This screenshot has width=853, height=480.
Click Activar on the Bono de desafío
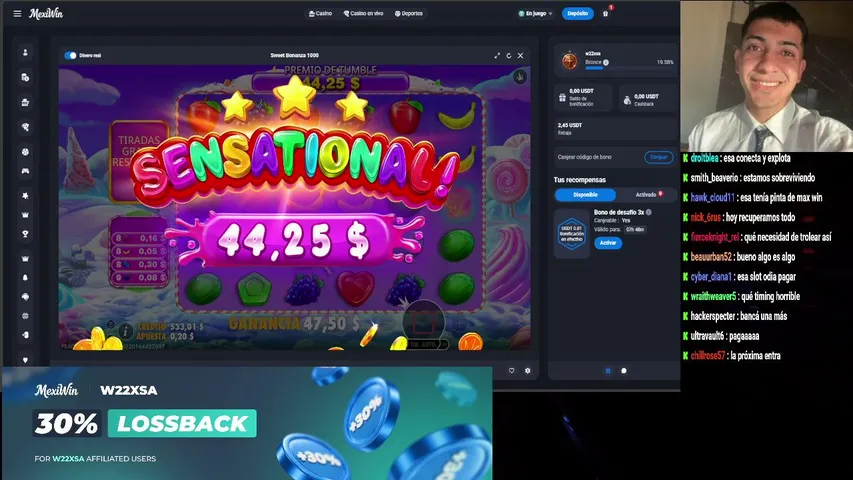[608, 243]
